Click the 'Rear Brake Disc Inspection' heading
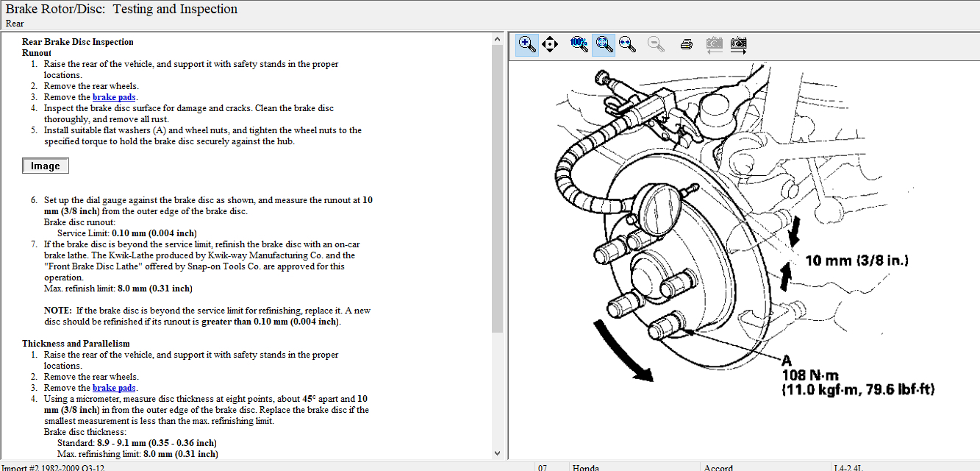 [x=78, y=42]
